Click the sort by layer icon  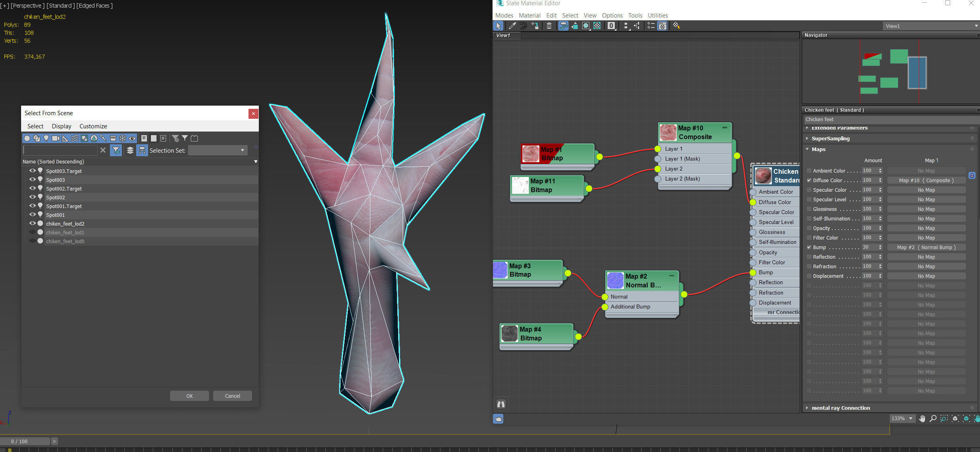coord(130,150)
